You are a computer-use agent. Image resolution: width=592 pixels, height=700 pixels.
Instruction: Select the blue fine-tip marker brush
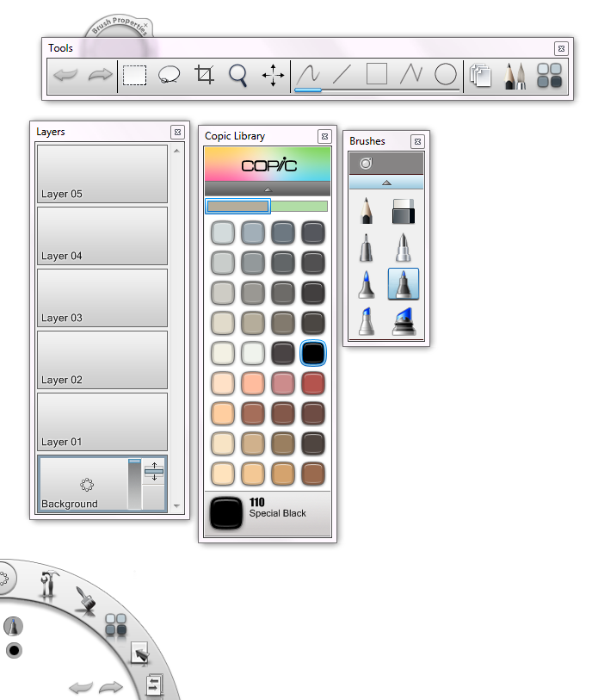tap(367, 284)
